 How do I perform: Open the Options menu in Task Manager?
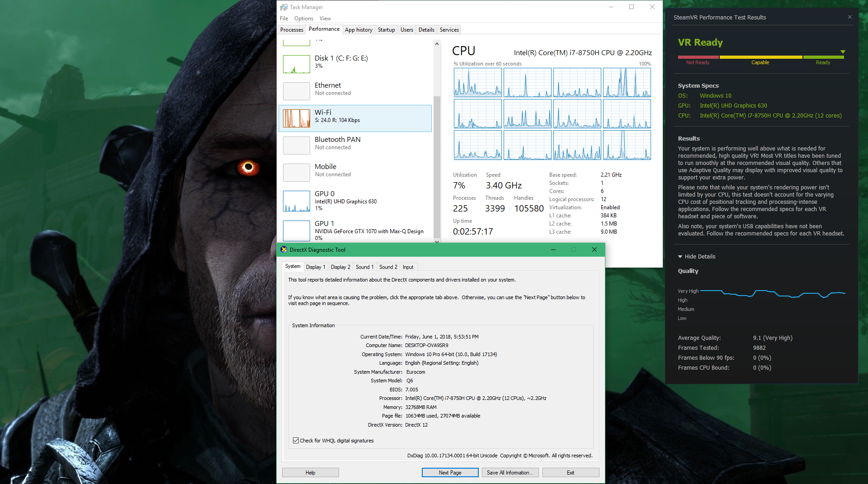[x=304, y=19]
